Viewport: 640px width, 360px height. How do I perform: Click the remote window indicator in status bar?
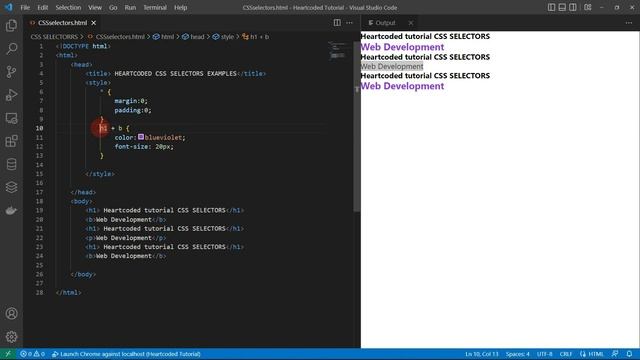[8, 354]
